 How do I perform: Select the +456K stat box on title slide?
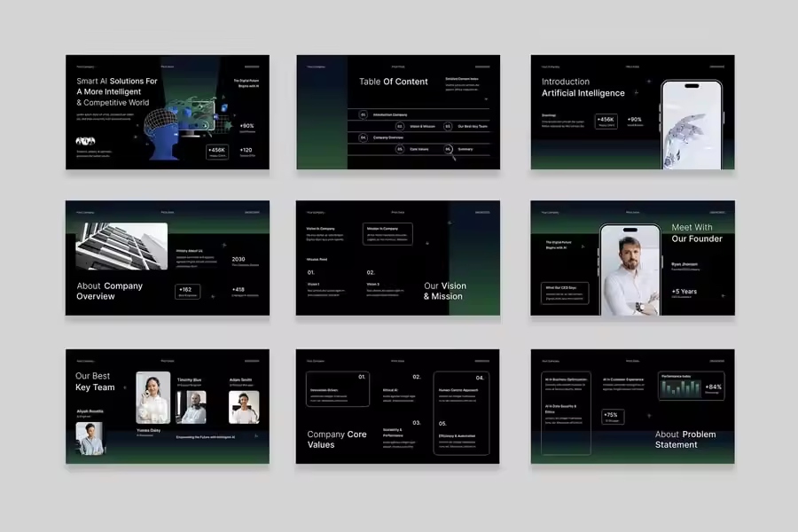[217, 152]
